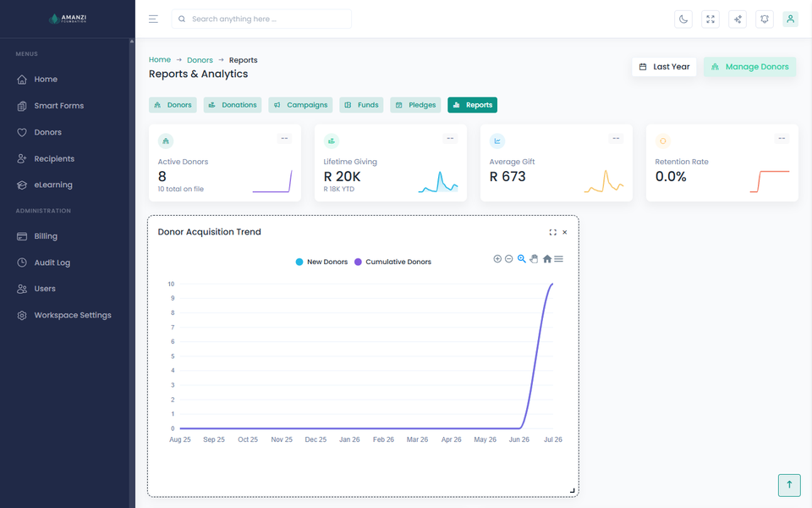The image size is (812, 508).
Task: Open the Retention Rate card options badge
Action: (782, 138)
